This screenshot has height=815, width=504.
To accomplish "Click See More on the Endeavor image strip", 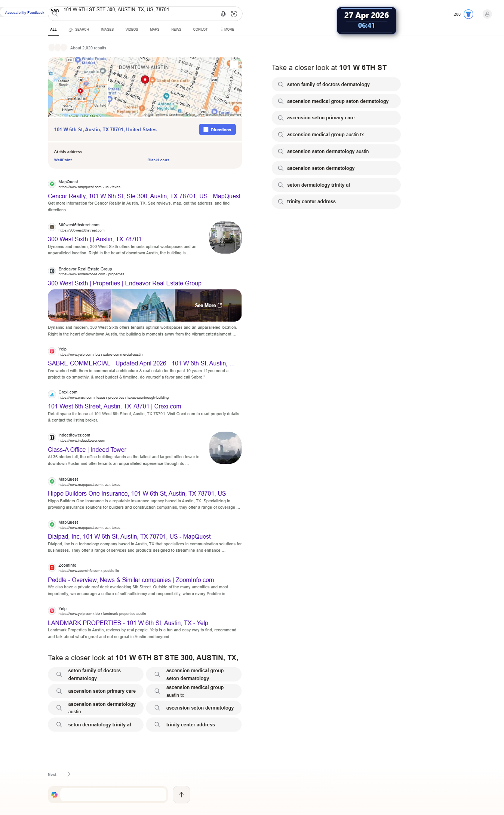I will click(208, 305).
